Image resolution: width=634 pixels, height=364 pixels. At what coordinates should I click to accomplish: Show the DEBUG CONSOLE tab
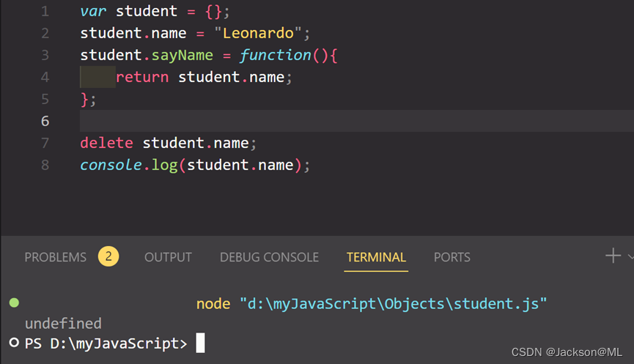pyautogui.click(x=269, y=257)
